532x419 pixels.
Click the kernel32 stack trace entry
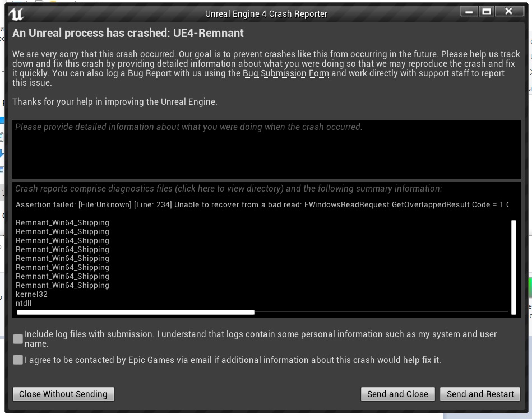pos(32,294)
